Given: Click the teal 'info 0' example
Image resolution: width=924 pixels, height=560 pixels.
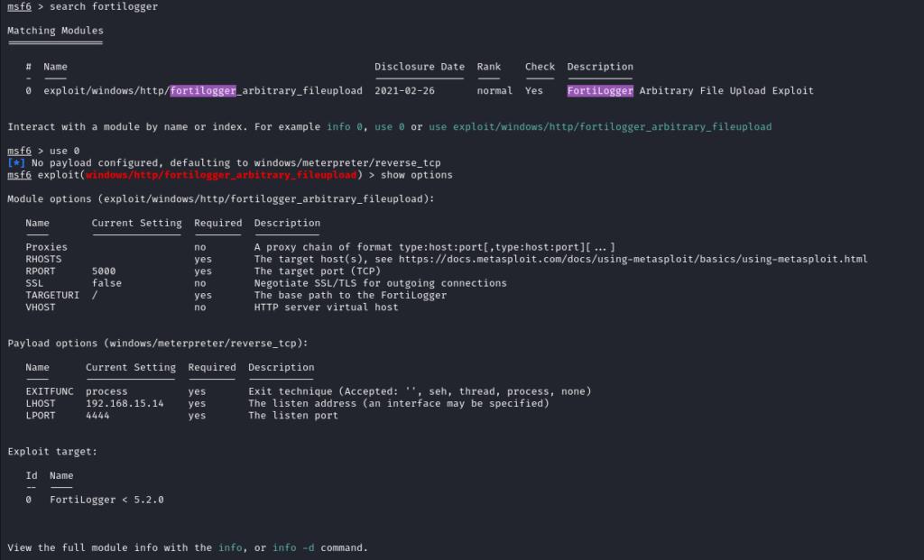Looking at the screenshot, I should pyautogui.click(x=345, y=126).
